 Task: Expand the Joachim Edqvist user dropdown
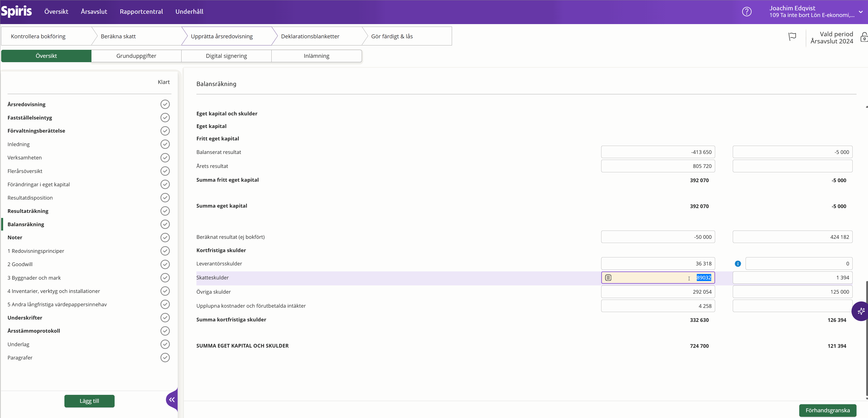[x=861, y=12]
